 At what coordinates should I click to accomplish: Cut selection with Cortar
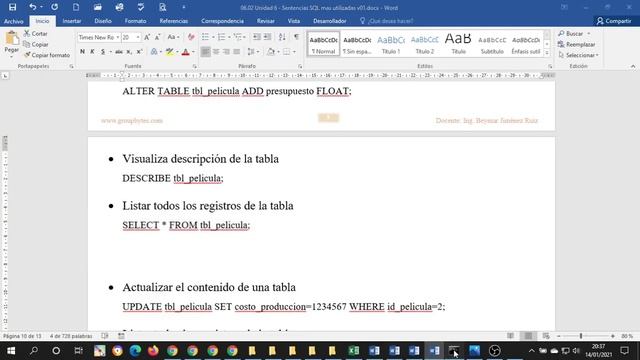pyautogui.click(x=36, y=33)
